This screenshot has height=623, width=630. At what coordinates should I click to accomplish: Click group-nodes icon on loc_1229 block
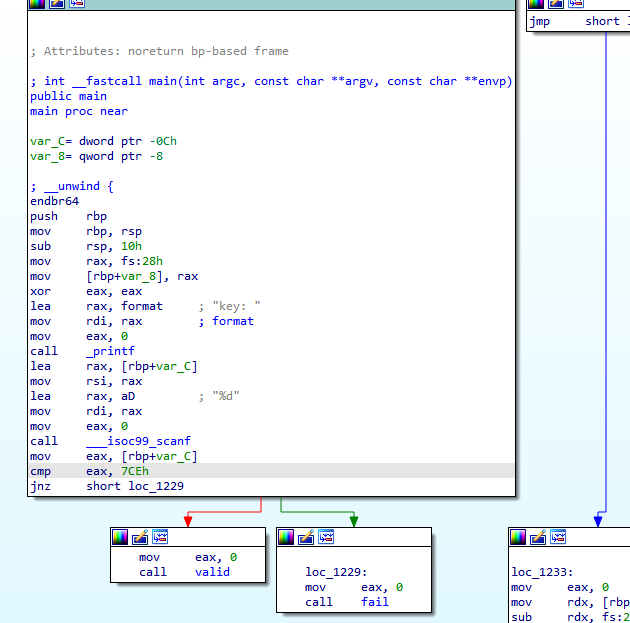326,537
